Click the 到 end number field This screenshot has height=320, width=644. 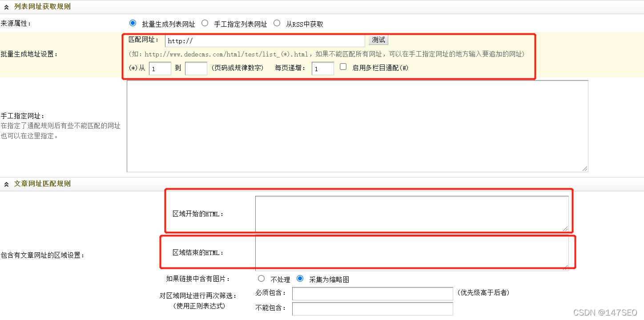point(196,69)
